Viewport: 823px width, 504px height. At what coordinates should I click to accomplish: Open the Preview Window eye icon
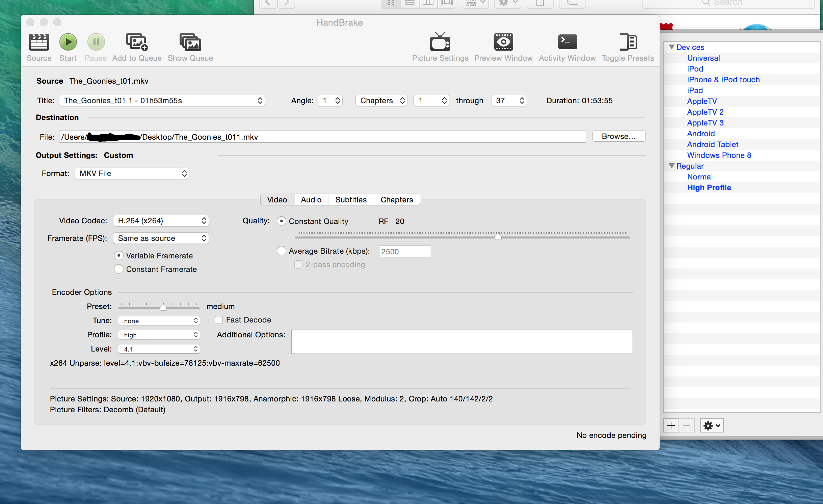pos(503,42)
